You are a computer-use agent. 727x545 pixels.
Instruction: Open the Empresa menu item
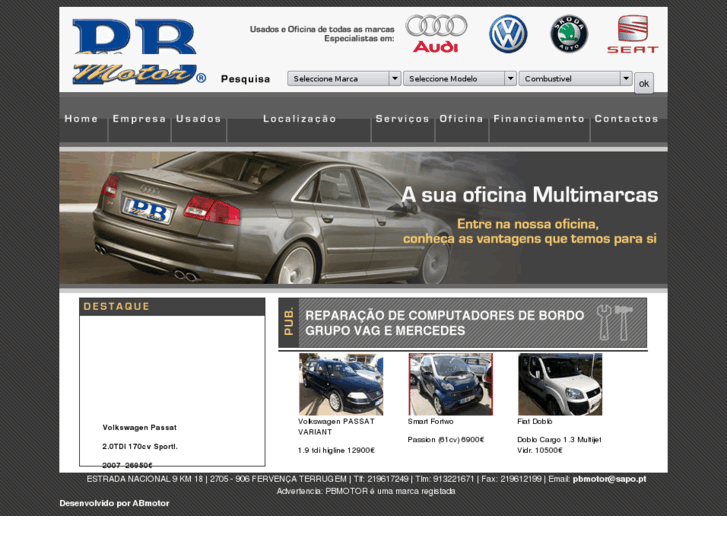(139, 119)
